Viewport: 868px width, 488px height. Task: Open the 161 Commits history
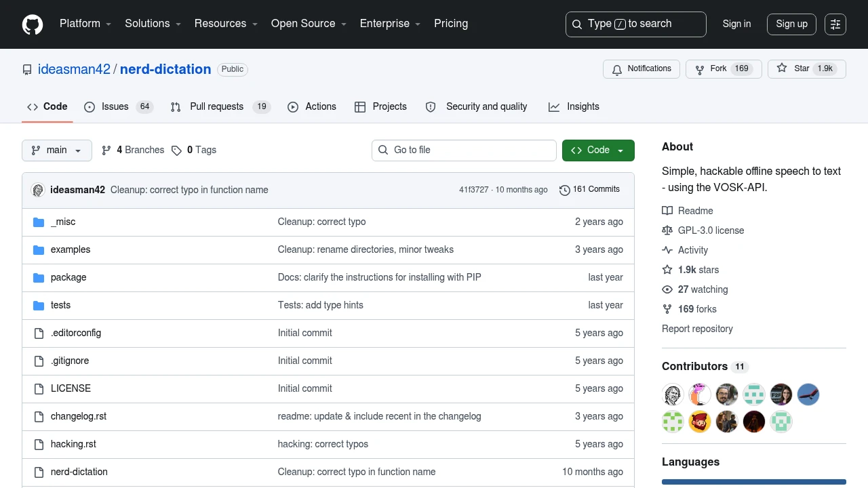pos(589,190)
